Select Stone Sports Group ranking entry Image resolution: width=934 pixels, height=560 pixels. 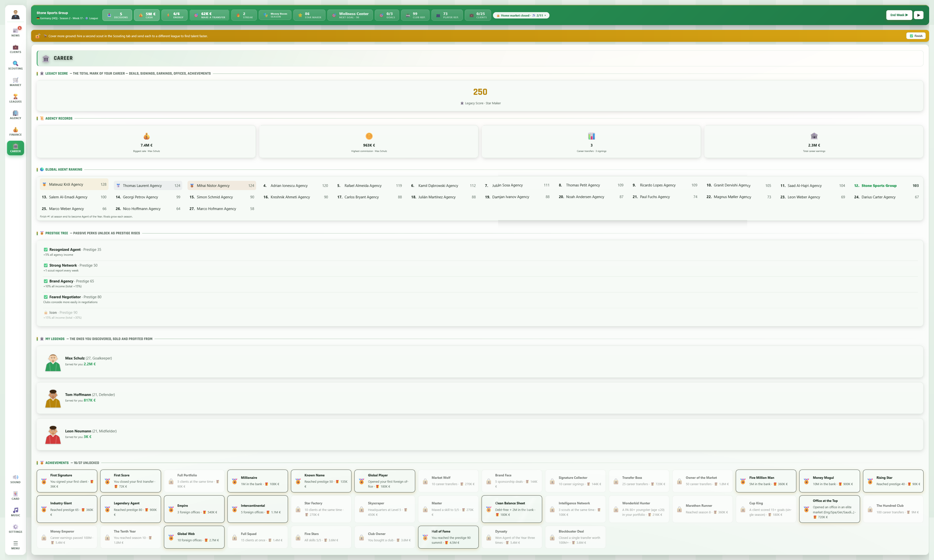click(886, 186)
